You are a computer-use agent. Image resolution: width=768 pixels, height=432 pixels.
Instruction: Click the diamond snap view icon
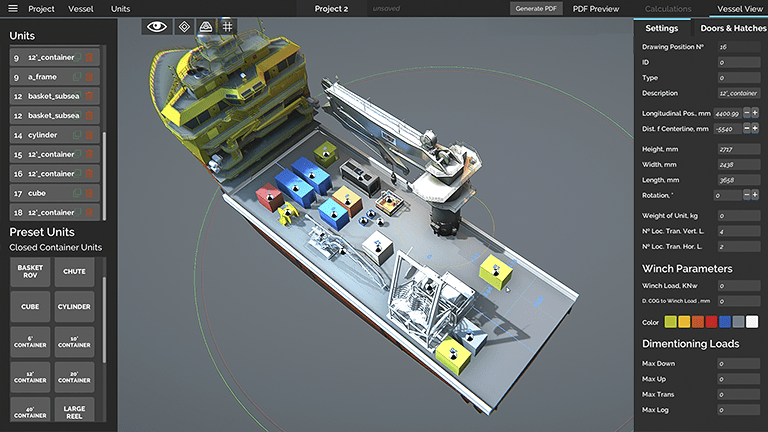[184, 26]
